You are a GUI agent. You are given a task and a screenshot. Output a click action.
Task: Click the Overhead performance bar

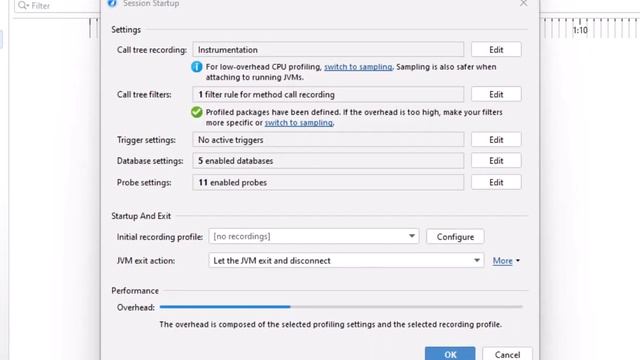tap(341, 307)
